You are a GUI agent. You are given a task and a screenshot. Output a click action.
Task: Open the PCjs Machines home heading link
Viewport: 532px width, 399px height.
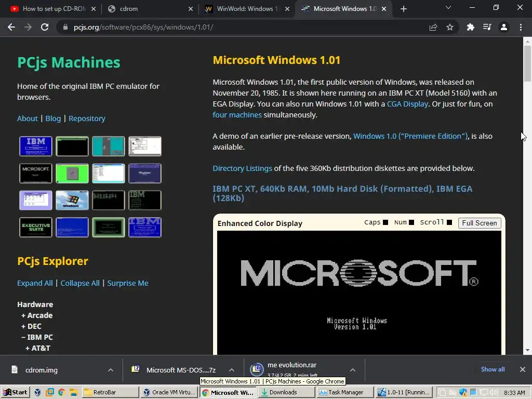[x=69, y=63]
